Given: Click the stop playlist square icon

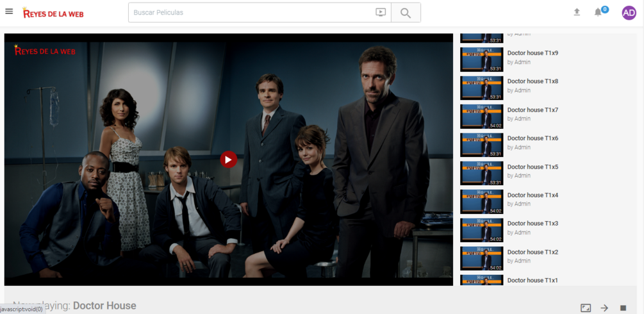Looking at the screenshot, I should tap(623, 308).
